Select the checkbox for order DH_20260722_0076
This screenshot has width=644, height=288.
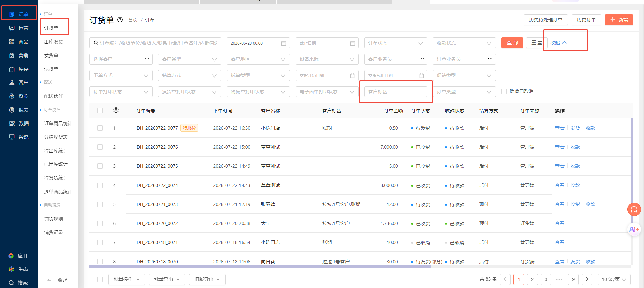pos(100,147)
